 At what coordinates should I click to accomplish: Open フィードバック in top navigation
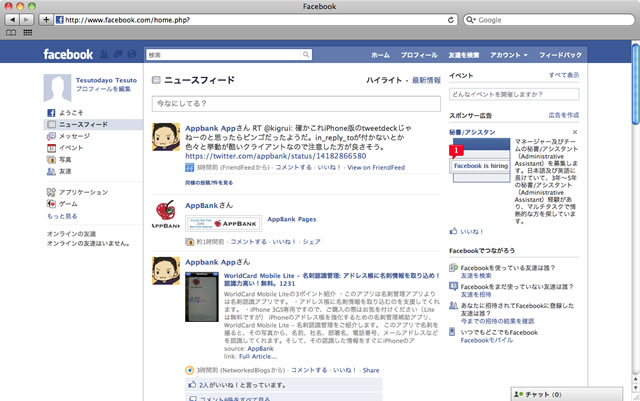[x=560, y=55]
